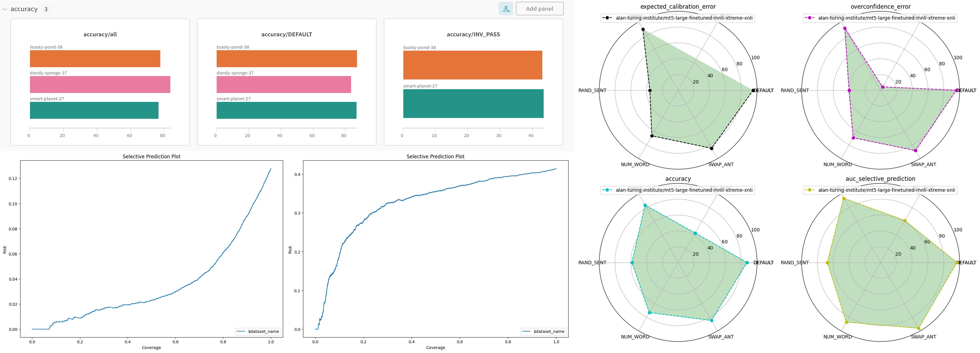Click $dataset_name legend in right selective plot
Viewport: 980px width, 353px height.
tap(544, 331)
